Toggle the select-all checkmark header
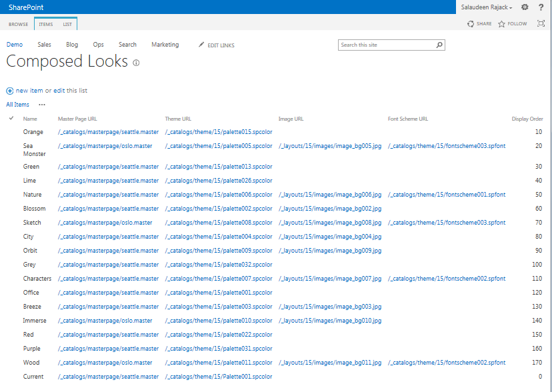Screen dimensions: 552x392 click(x=11, y=118)
